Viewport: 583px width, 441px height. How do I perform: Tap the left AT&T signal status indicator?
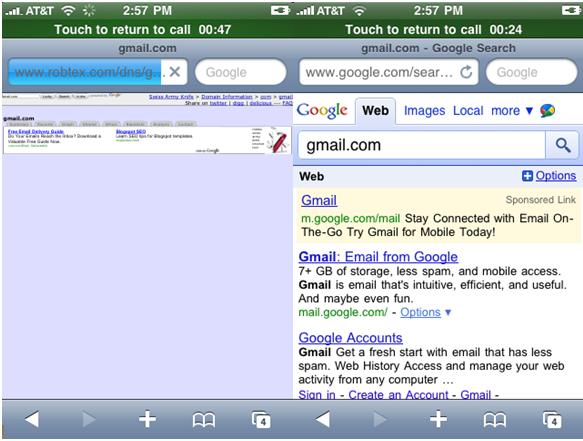[x=30, y=10]
